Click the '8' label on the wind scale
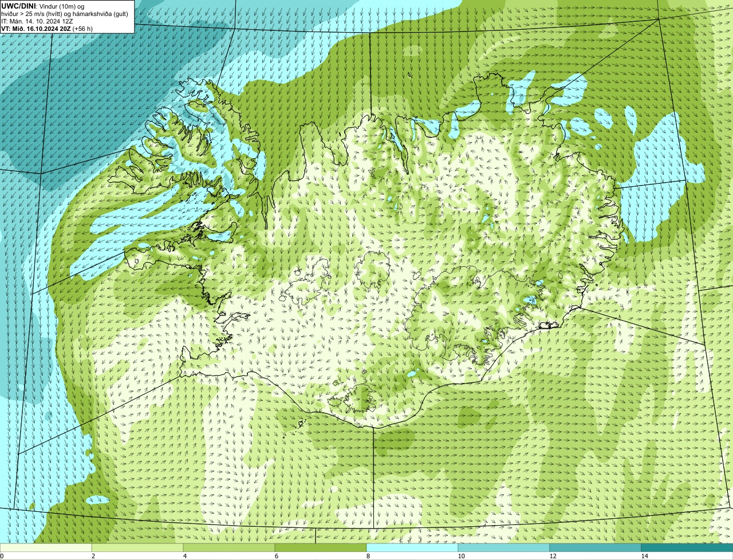The width and height of the screenshot is (733, 560). point(368,556)
